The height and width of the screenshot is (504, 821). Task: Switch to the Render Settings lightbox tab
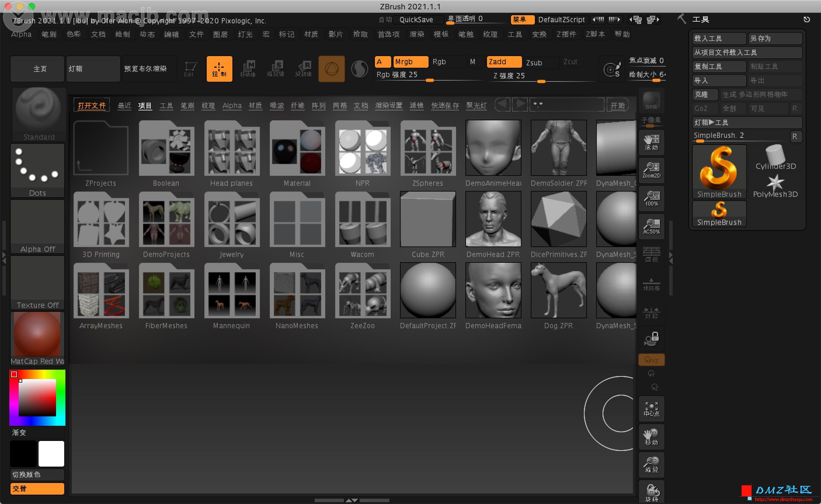pyautogui.click(x=389, y=106)
